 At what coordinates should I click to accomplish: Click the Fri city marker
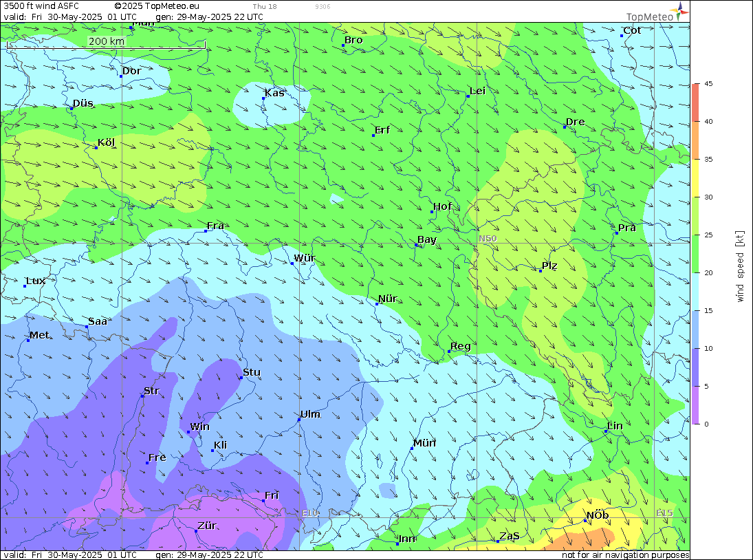point(263,502)
